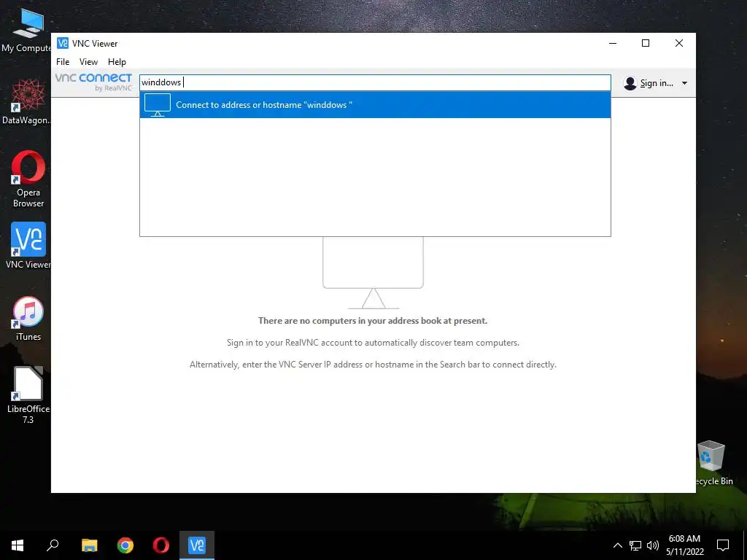Select Connect to address or hostname "winddows" suggestion

point(375,105)
